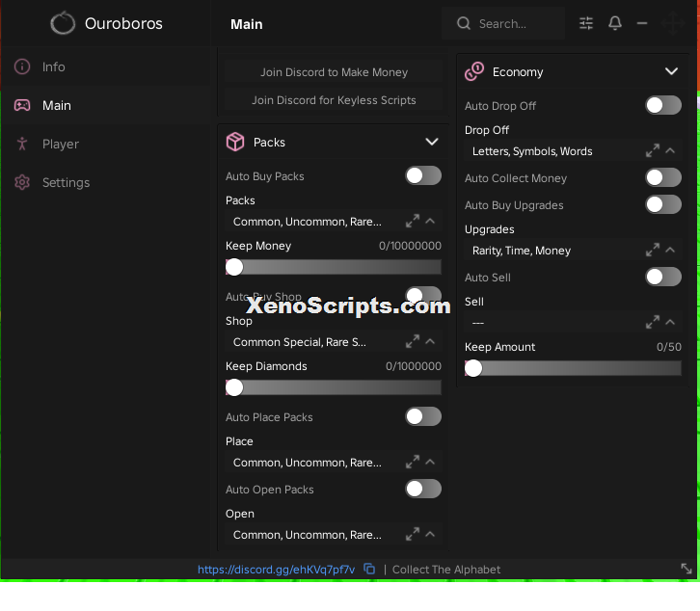Image resolution: width=700 pixels, height=611 pixels.
Task: Click the Packs box icon
Action: click(x=235, y=142)
